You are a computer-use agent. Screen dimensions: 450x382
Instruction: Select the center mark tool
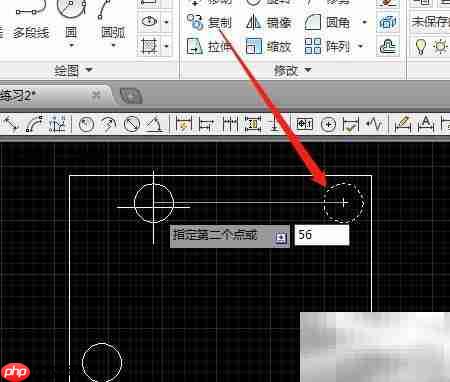[328, 125]
